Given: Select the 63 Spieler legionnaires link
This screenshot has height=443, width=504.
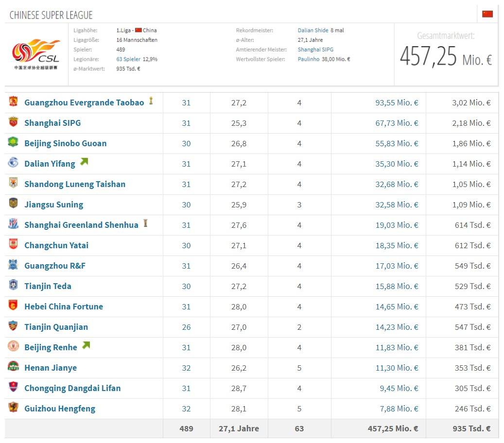Looking at the screenshot, I should 128,59.
